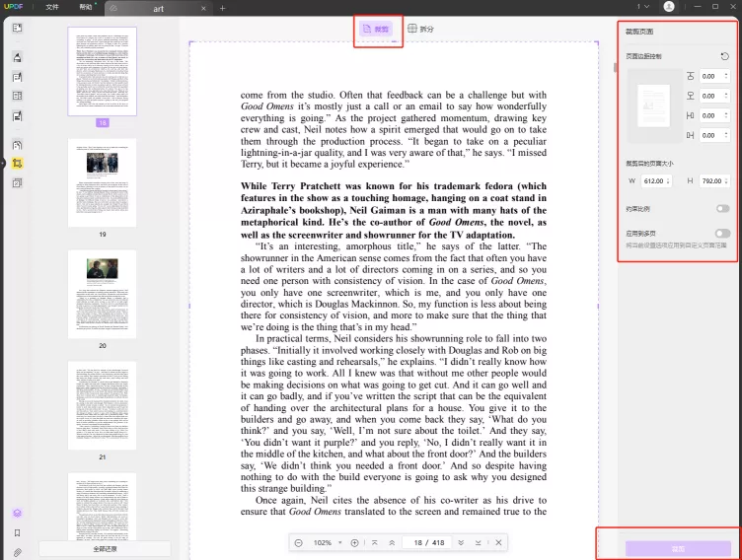Open the bookmark panel icon

(18, 533)
